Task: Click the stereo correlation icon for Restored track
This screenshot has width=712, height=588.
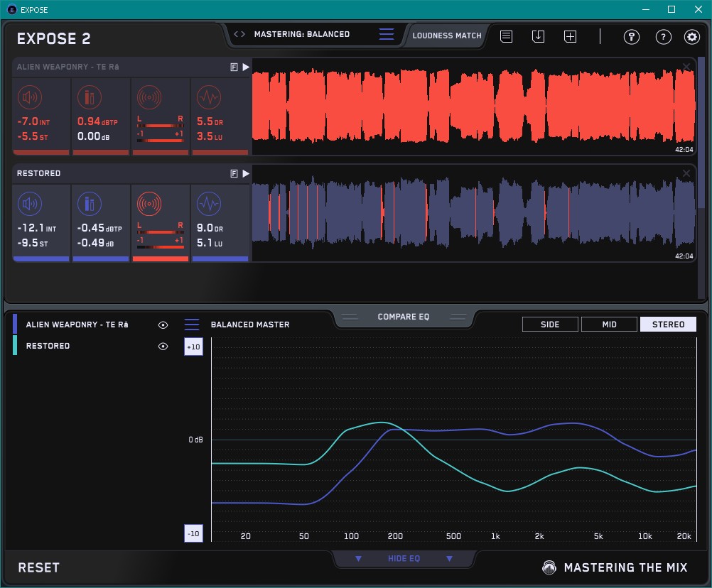Action: pyautogui.click(x=149, y=205)
